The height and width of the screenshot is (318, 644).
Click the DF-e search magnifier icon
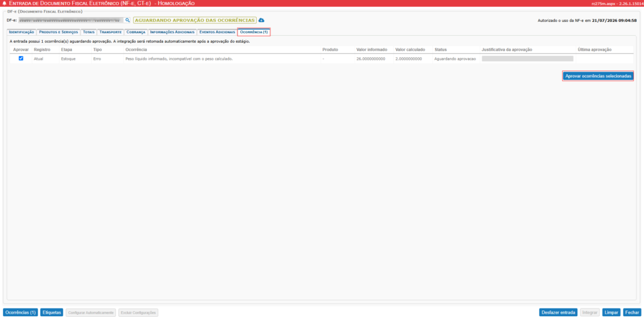(127, 19)
